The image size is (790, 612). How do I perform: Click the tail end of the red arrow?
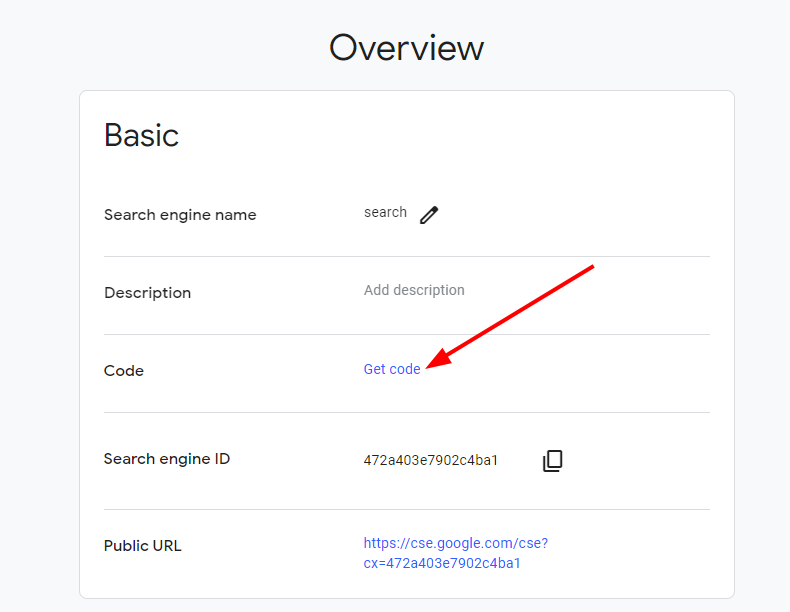[591, 268]
